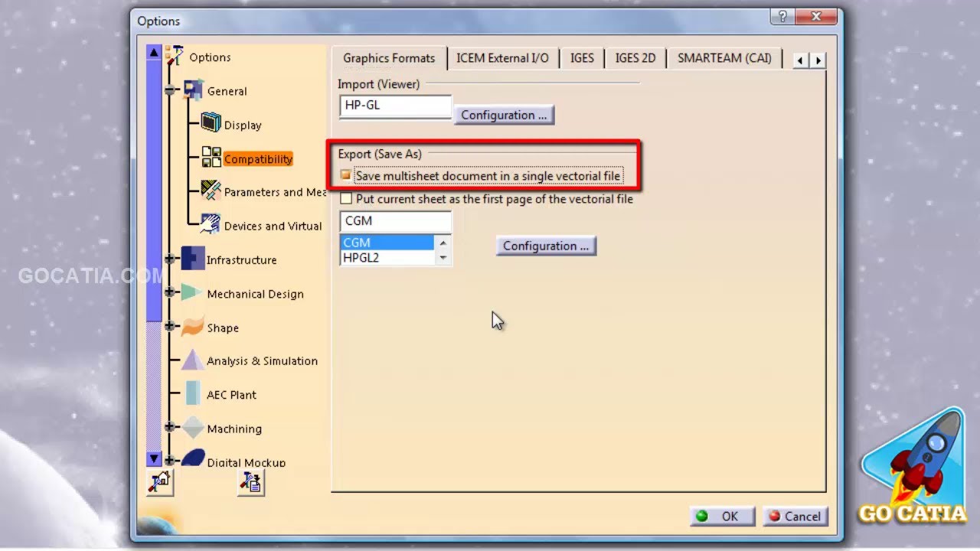Click the Devices and Virtual Reality icon

coord(211,224)
